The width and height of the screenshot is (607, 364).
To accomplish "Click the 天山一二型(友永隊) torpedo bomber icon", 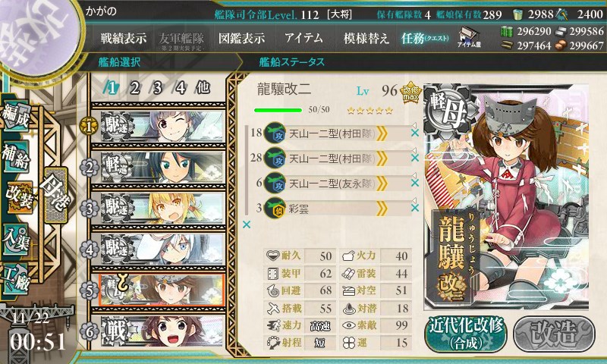I will pos(275,184).
